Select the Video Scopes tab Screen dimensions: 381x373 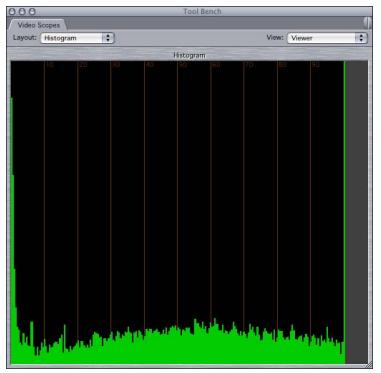(x=39, y=25)
